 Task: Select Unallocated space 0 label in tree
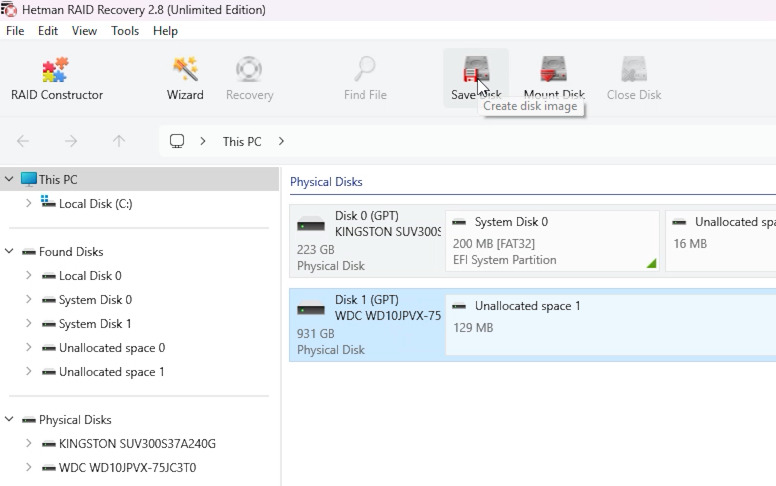coord(112,348)
